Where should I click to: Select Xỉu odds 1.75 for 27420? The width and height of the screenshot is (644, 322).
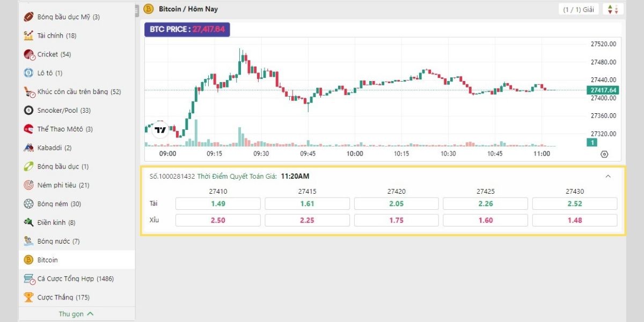click(x=396, y=220)
